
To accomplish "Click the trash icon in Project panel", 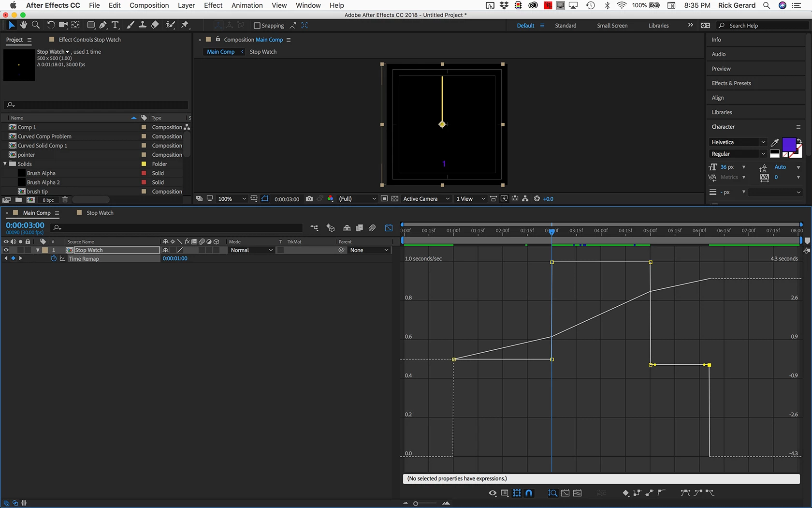I will tap(65, 200).
